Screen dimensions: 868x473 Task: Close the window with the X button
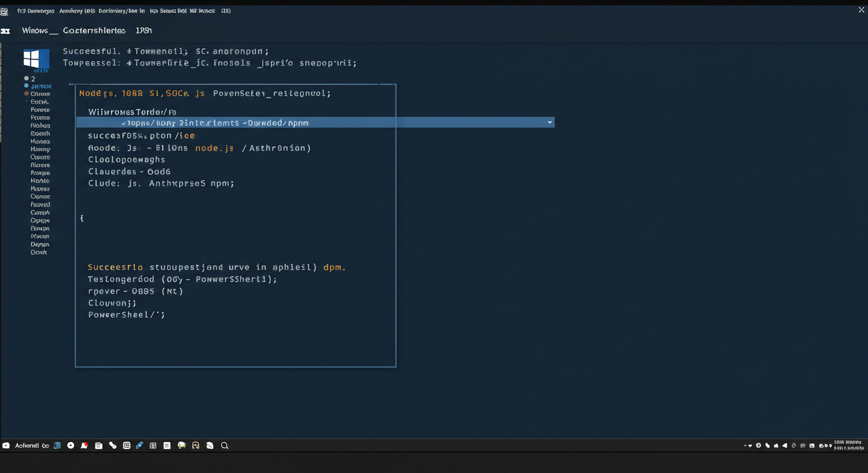coord(861,10)
